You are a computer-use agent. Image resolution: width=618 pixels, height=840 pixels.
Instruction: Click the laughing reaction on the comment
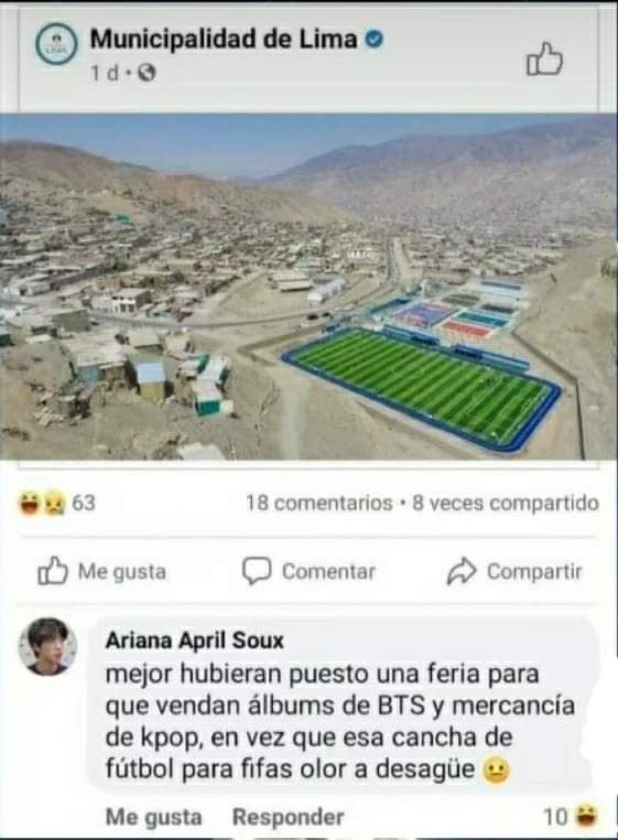point(587,817)
